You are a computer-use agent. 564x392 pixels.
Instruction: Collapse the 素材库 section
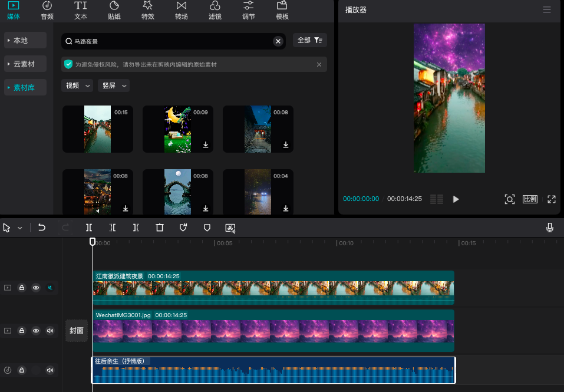25,87
